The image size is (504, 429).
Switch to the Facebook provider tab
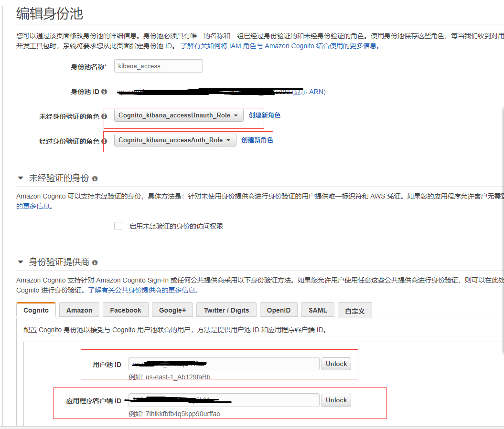126,310
